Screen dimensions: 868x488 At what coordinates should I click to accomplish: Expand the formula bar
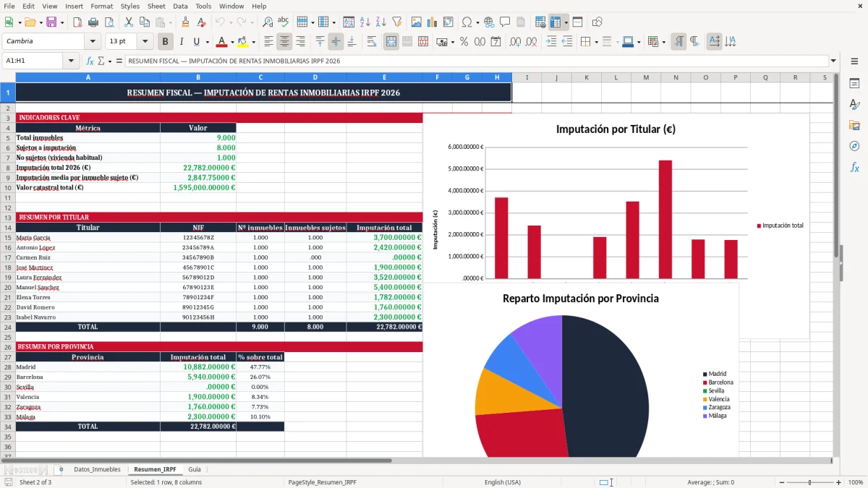[833, 61]
